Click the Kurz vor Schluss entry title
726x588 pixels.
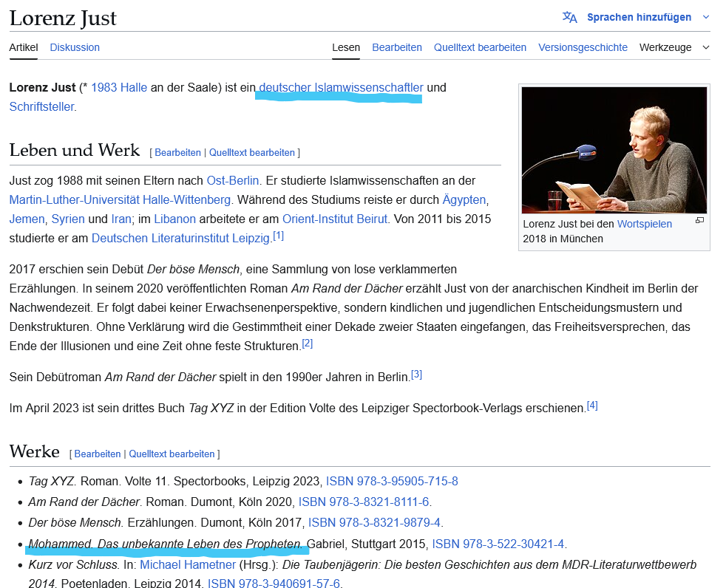[x=73, y=565]
